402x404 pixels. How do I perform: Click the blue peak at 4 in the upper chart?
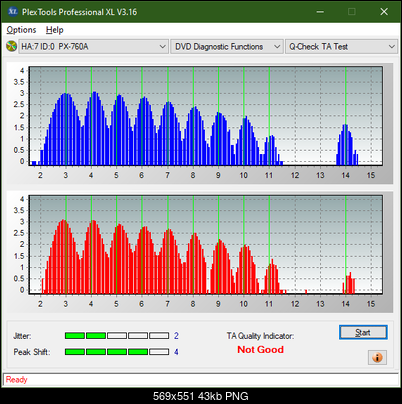pos(95,128)
